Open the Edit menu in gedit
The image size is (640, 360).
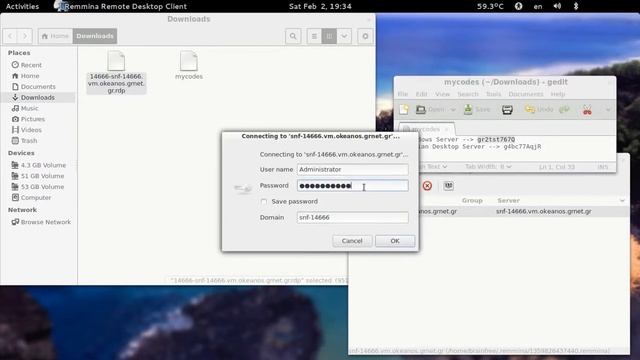[421, 94]
